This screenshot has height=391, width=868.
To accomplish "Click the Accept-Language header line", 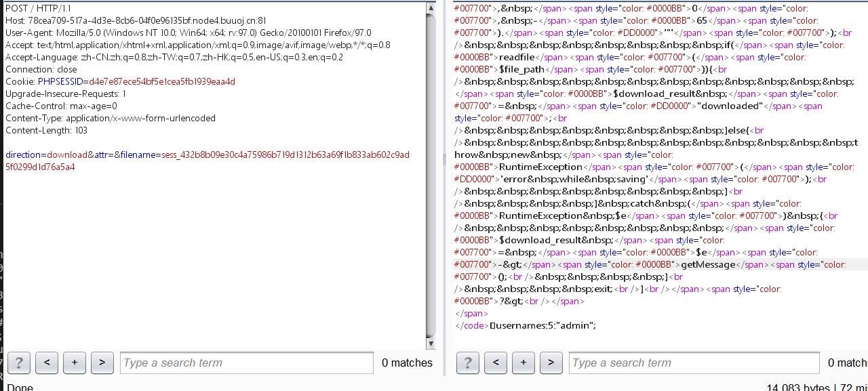I will click(x=174, y=57).
